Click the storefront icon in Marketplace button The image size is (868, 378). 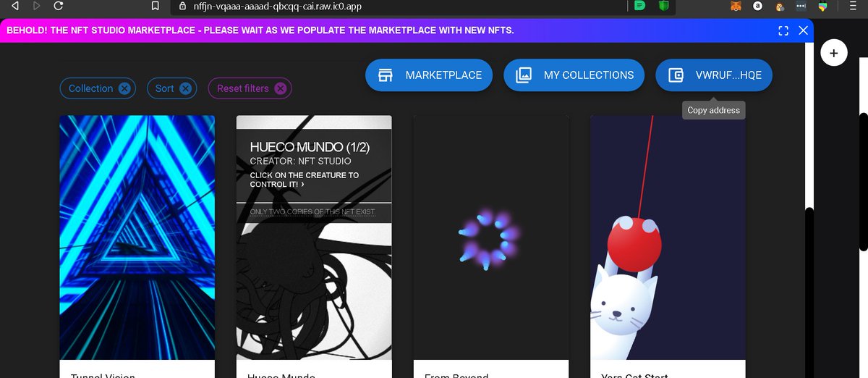coord(386,75)
